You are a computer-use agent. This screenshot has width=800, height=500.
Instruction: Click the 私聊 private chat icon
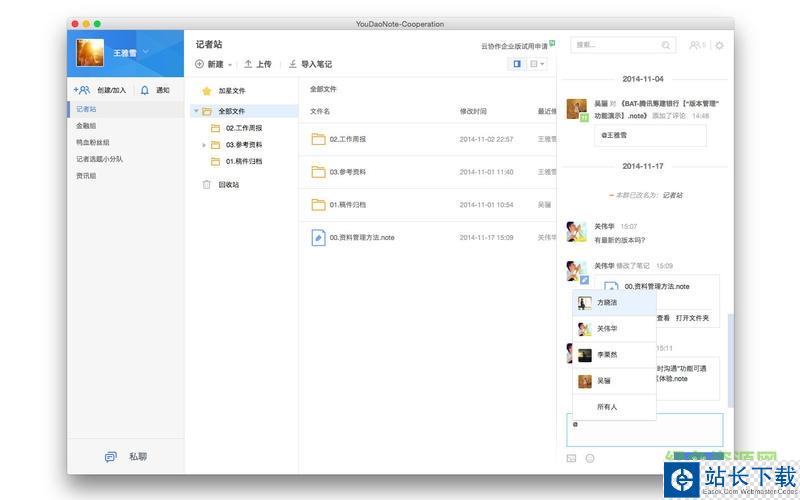point(111,456)
